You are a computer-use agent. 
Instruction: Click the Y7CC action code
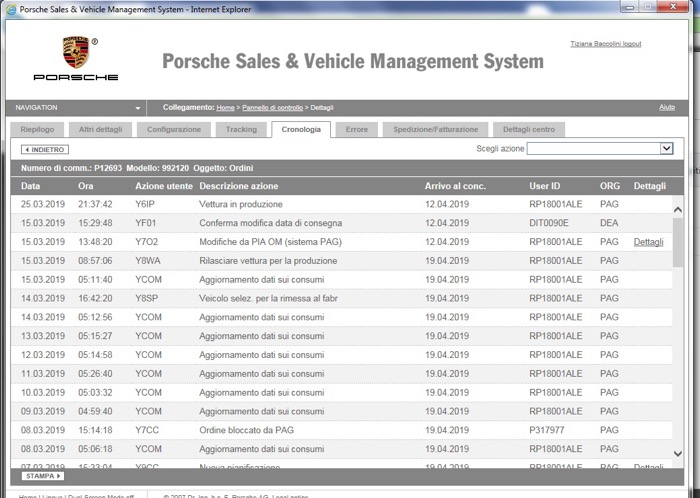pyautogui.click(x=147, y=430)
